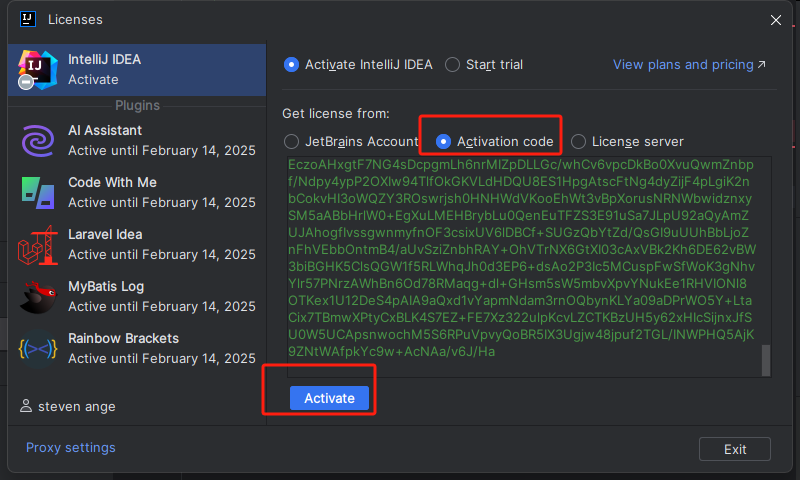Select Rainbow Brackets plugin entry
This screenshot has height=480, width=800.
coord(137,349)
